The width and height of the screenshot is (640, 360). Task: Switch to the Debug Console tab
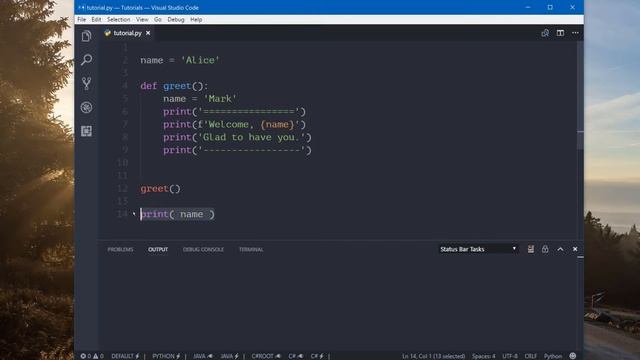(203, 249)
